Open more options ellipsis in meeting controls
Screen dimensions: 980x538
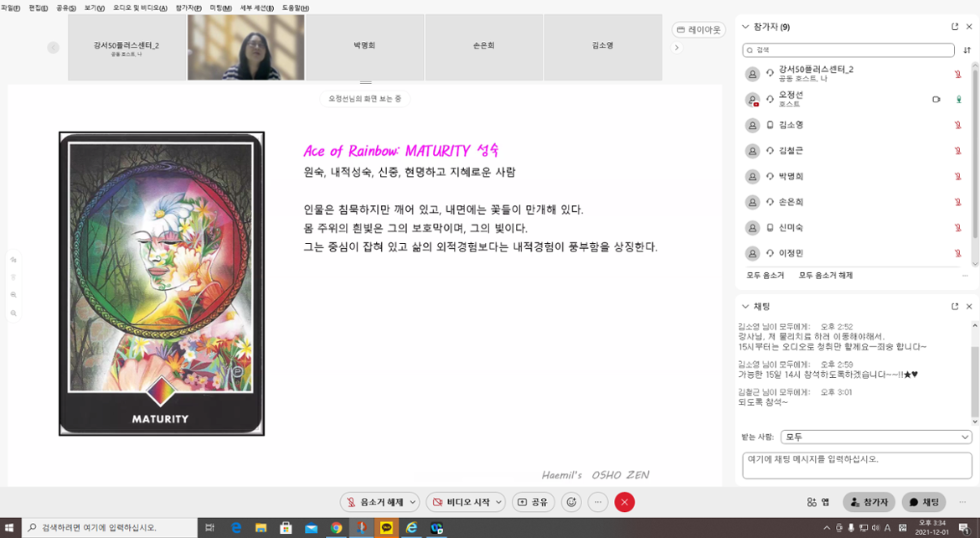tap(597, 502)
